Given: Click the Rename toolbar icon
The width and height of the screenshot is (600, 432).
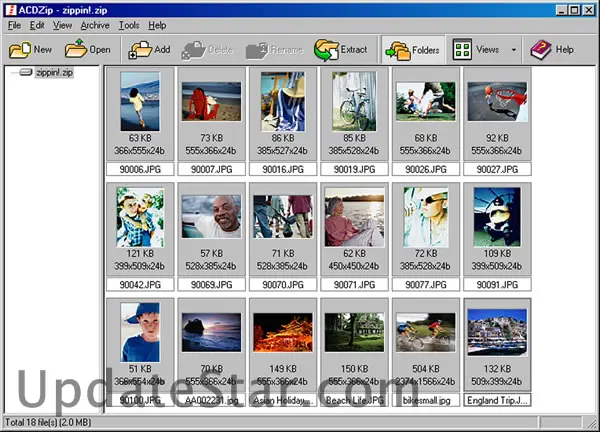Looking at the screenshot, I should click(257, 49).
